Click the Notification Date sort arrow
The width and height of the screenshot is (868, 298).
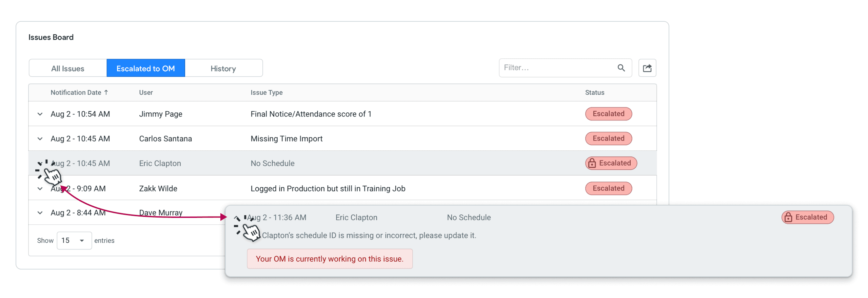point(106,92)
